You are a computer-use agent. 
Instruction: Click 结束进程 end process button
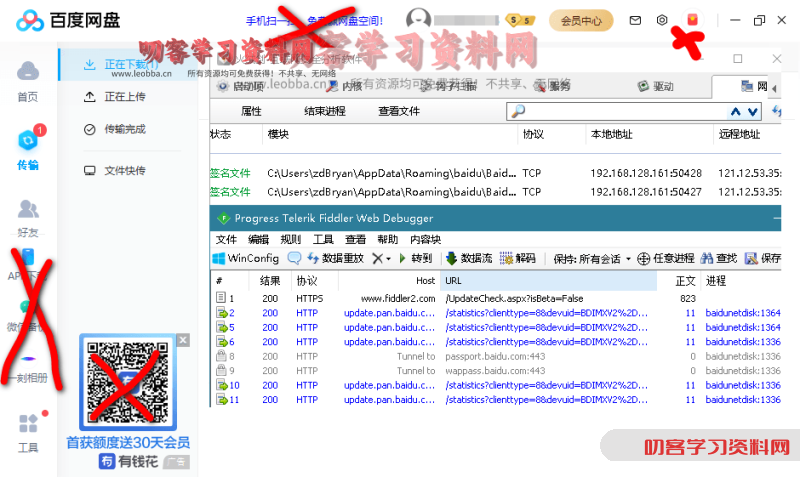tap(324, 111)
